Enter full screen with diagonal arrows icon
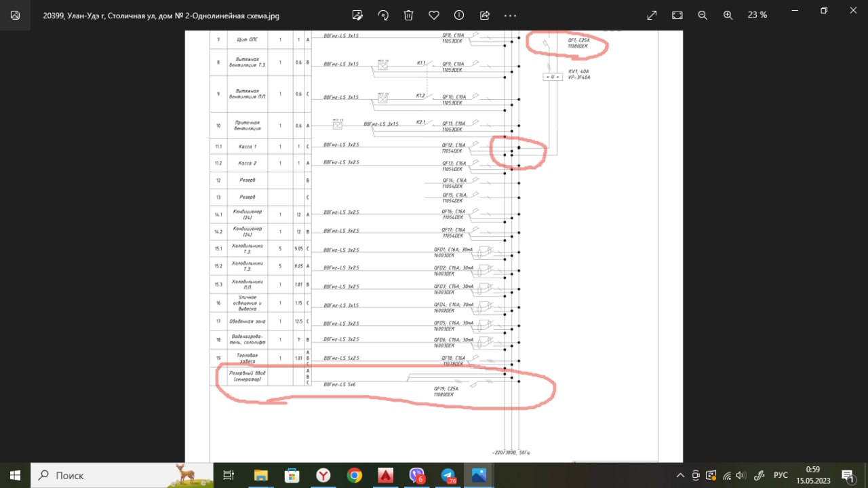Image resolution: width=868 pixels, height=488 pixels. coord(652,15)
